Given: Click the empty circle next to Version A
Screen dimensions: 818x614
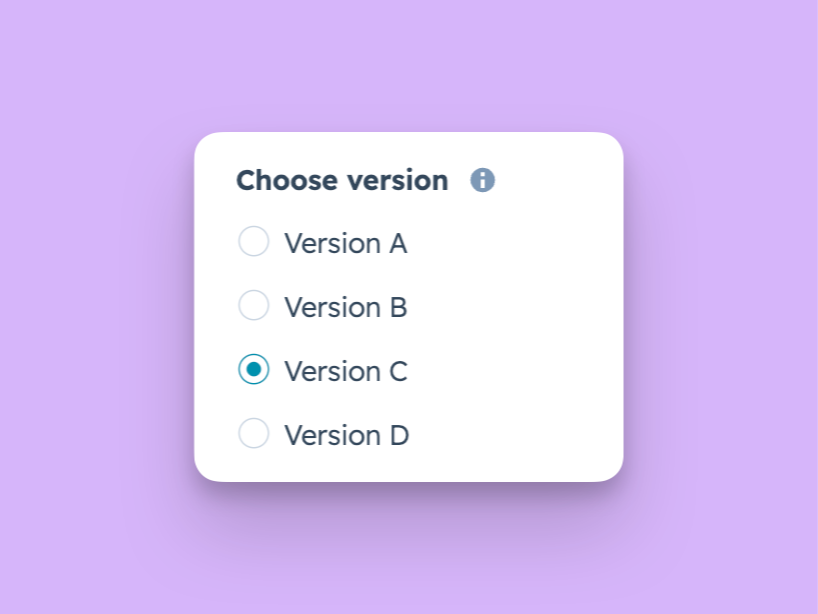Looking at the screenshot, I should point(254,241).
